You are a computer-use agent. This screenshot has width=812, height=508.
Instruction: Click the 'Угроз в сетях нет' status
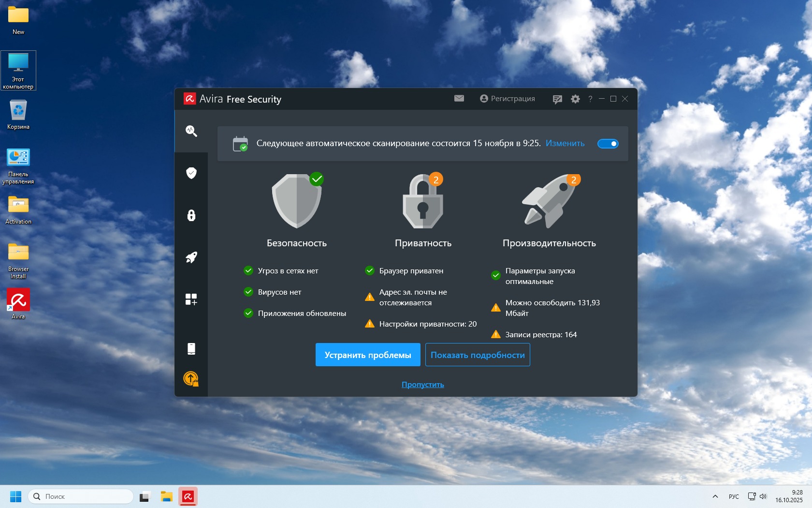click(281, 270)
